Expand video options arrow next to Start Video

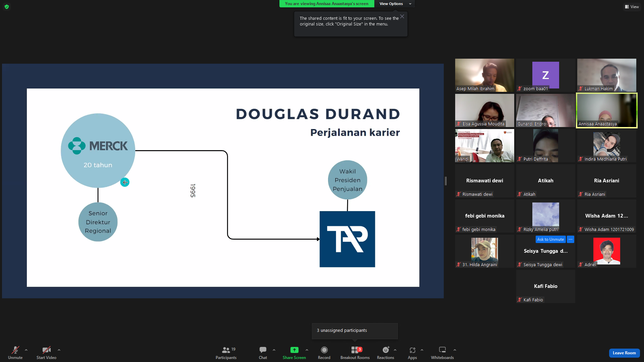(59, 350)
